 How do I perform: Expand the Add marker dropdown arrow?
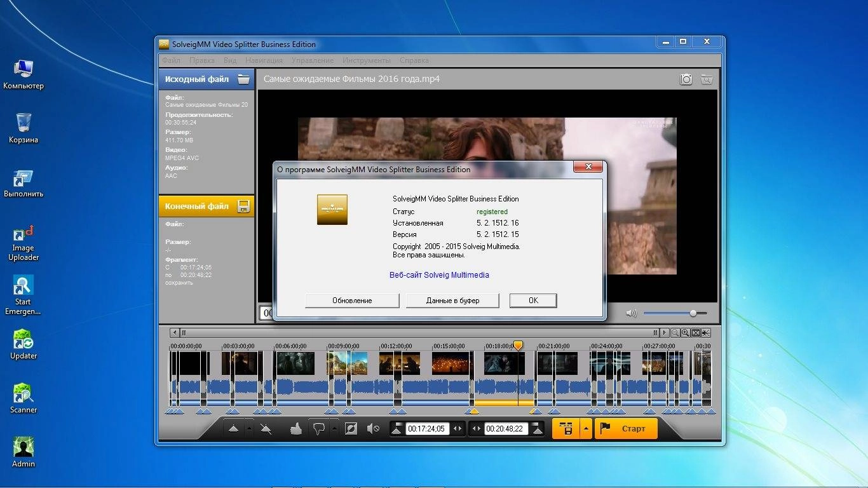(249, 429)
